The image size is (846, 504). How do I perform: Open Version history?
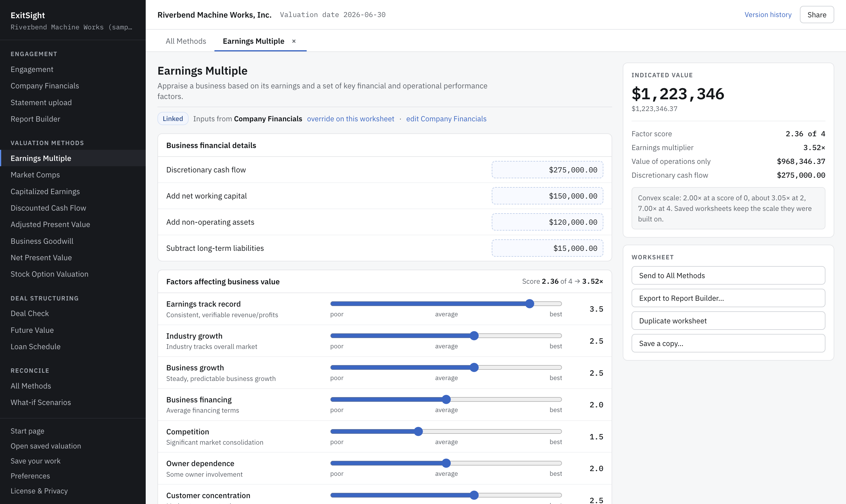point(768,15)
